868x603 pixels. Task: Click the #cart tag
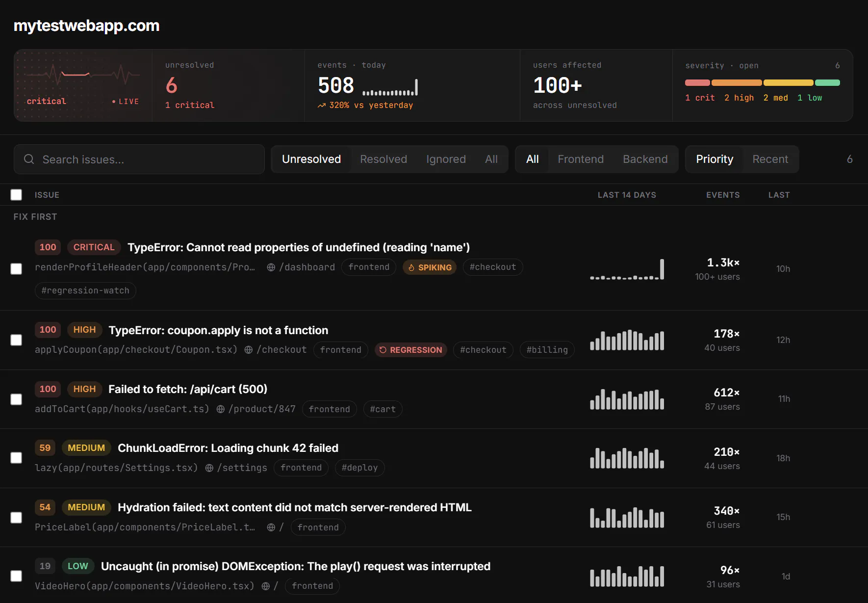tap(383, 409)
